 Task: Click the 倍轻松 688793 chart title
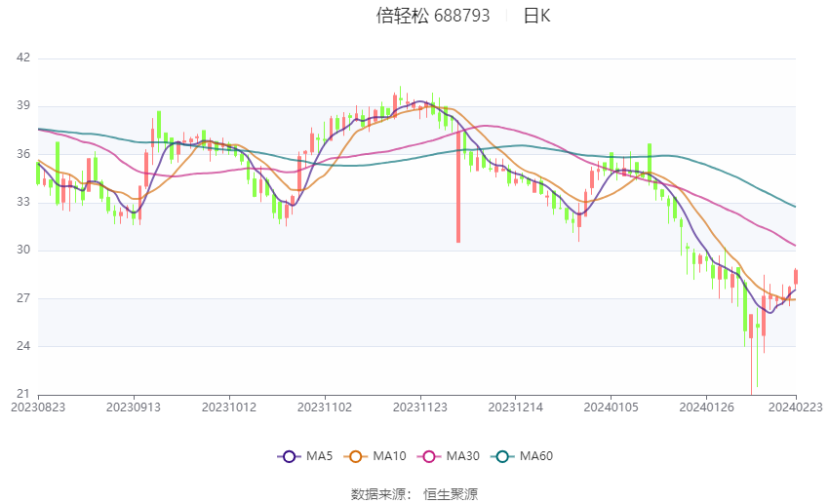(x=433, y=16)
